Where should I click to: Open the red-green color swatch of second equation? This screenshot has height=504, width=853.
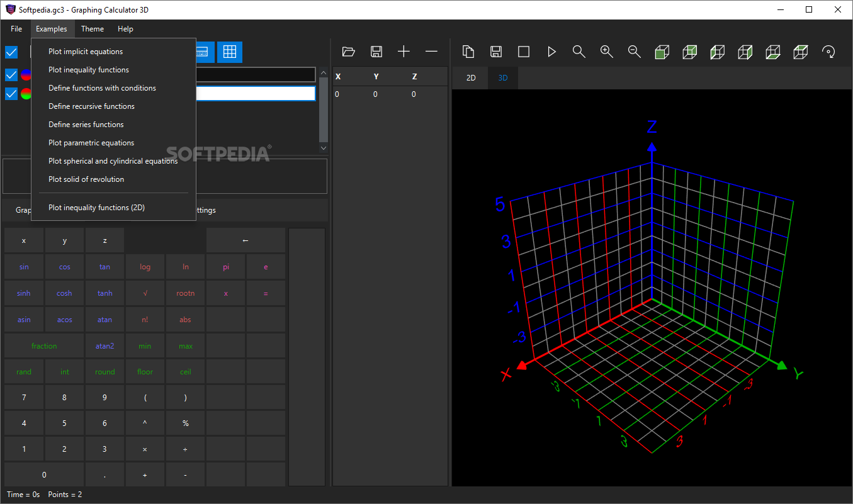(26, 94)
